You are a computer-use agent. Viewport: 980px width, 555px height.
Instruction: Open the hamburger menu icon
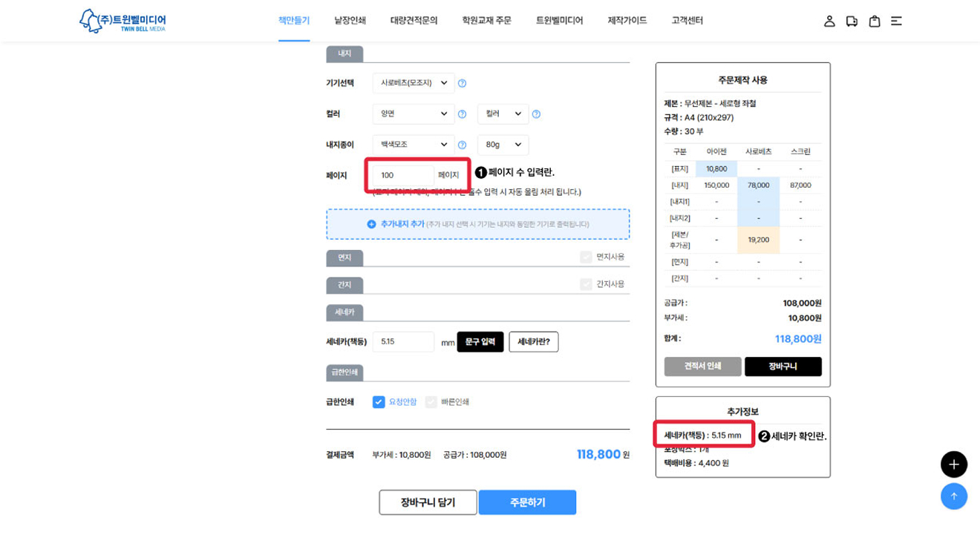[896, 22]
